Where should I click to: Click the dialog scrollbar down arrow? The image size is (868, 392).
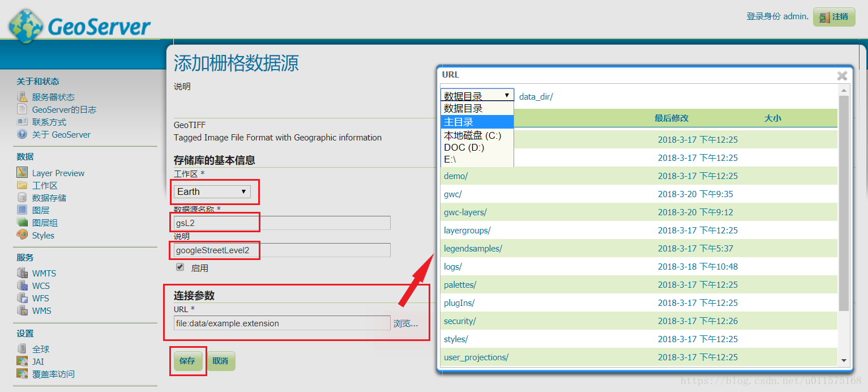844,360
